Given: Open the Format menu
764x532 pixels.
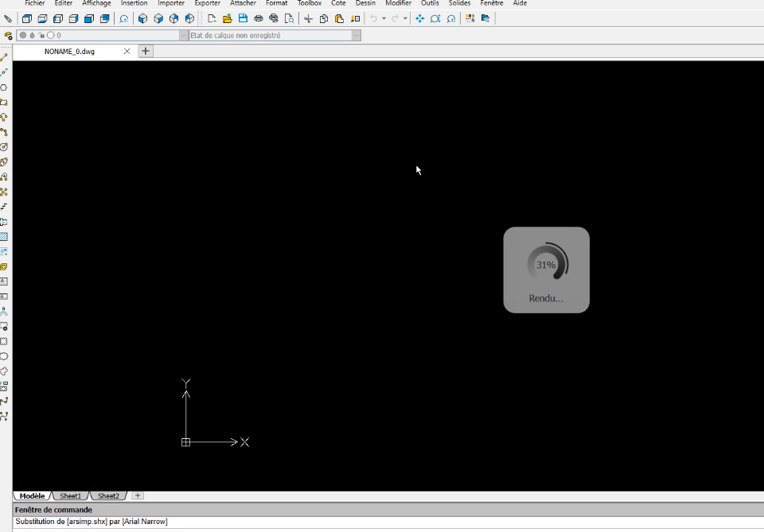Looking at the screenshot, I should pos(276,3).
